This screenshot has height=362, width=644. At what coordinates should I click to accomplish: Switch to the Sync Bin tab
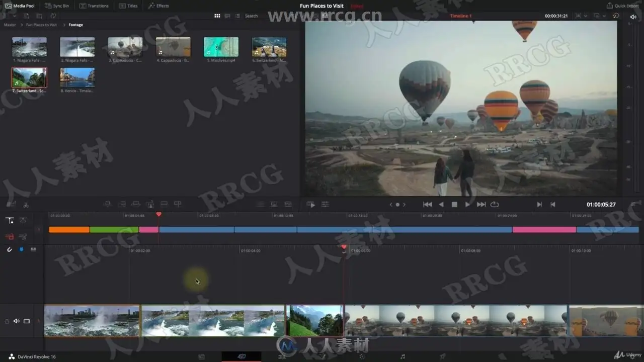coord(57,6)
